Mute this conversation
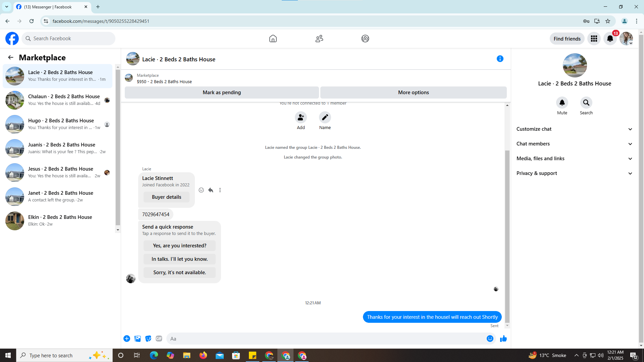The width and height of the screenshot is (644, 362). tap(562, 103)
